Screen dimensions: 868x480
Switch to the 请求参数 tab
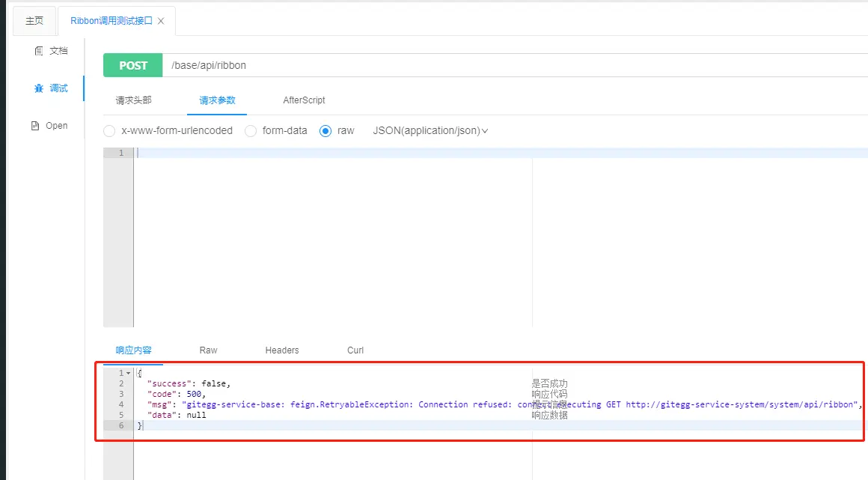pos(217,100)
